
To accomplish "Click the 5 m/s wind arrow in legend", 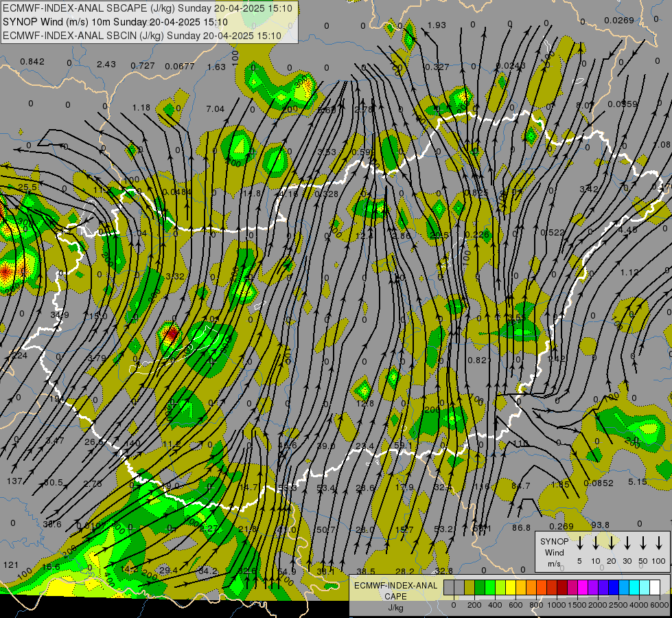I will coord(580,543).
